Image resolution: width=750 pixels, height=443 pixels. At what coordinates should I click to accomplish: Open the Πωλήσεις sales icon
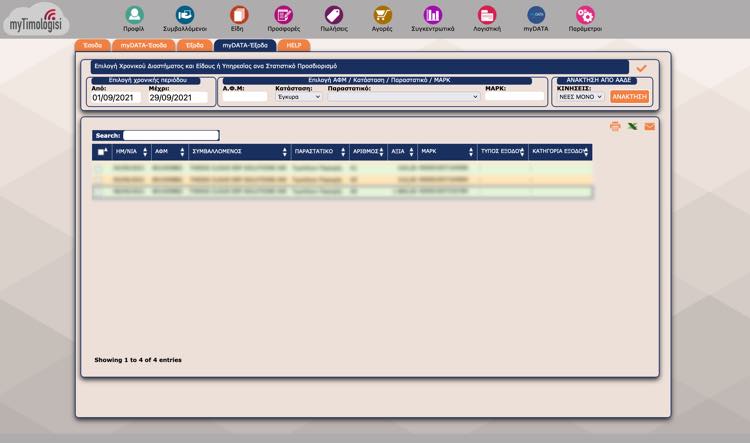point(333,15)
